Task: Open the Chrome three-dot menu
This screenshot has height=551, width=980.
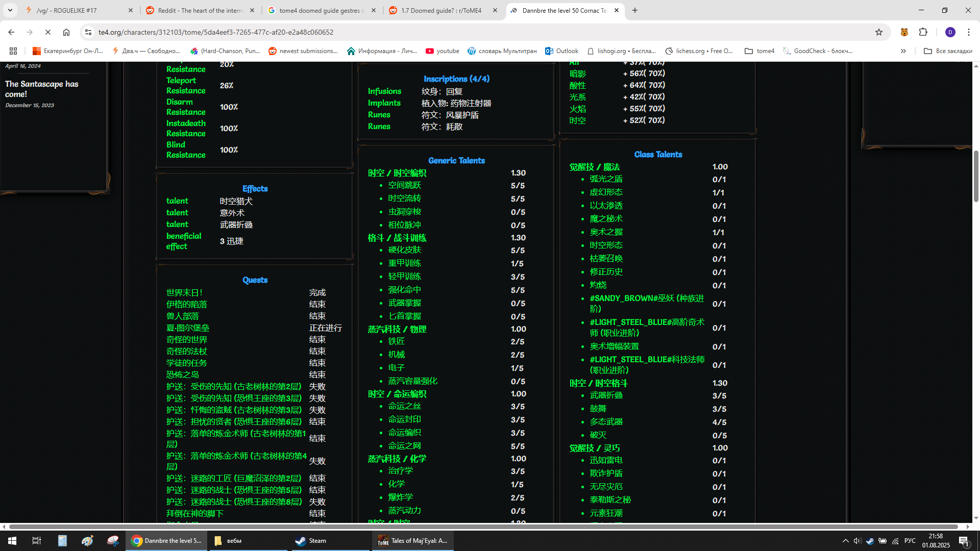Action: [968, 32]
